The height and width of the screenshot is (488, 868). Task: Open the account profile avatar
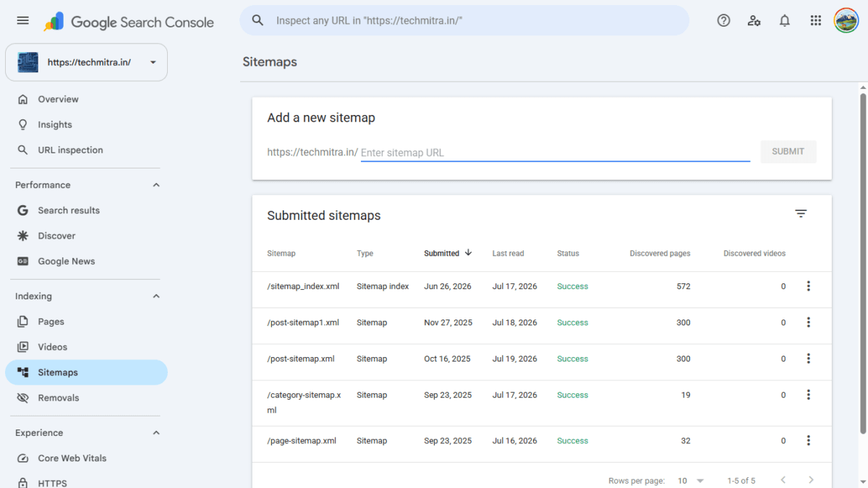pyautogui.click(x=846, y=21)
